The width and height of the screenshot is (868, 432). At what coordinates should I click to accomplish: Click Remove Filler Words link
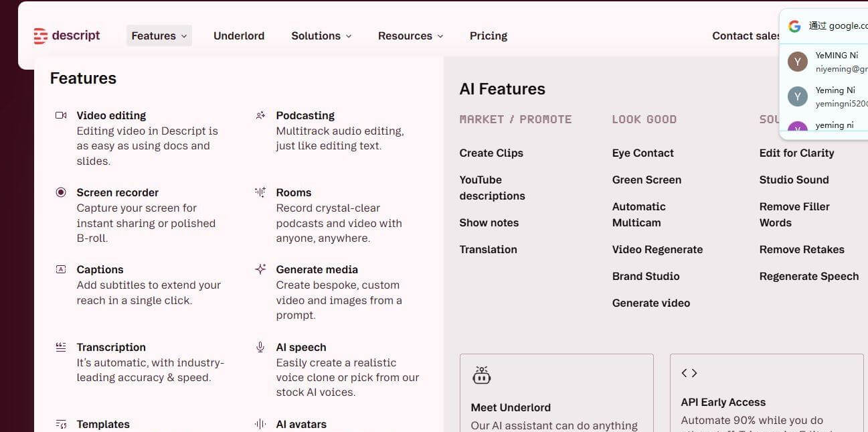[x=794, y=214]
